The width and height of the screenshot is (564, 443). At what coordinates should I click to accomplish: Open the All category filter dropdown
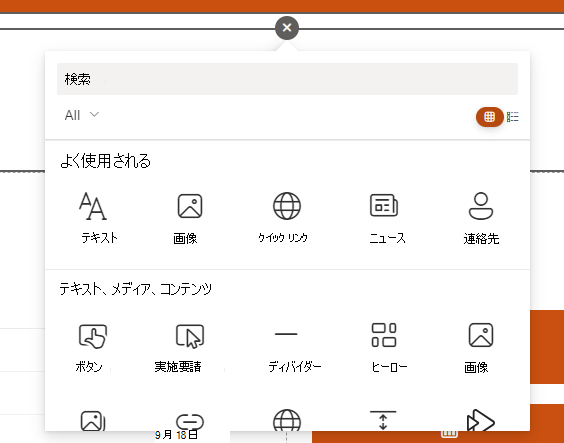[82, 115]
